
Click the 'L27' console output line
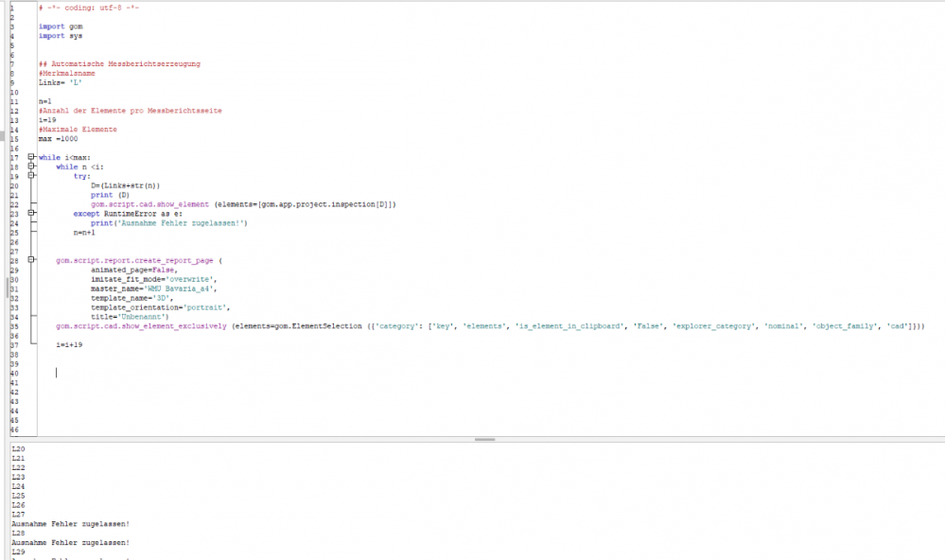coord(18,514)
